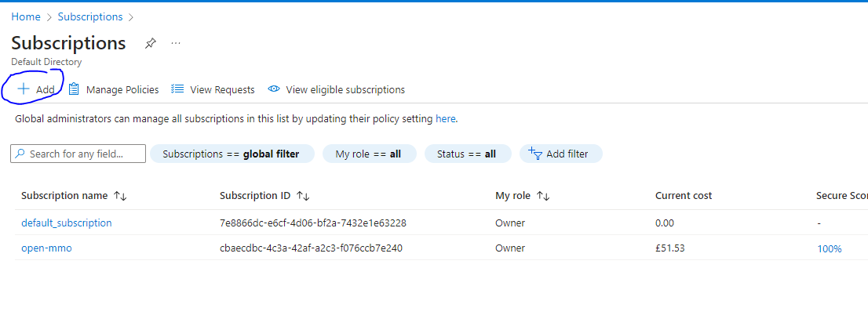Select ID 7e8866dc-e6cf-4d06-bf2a-7432e1e63228

tap(313, 223)
